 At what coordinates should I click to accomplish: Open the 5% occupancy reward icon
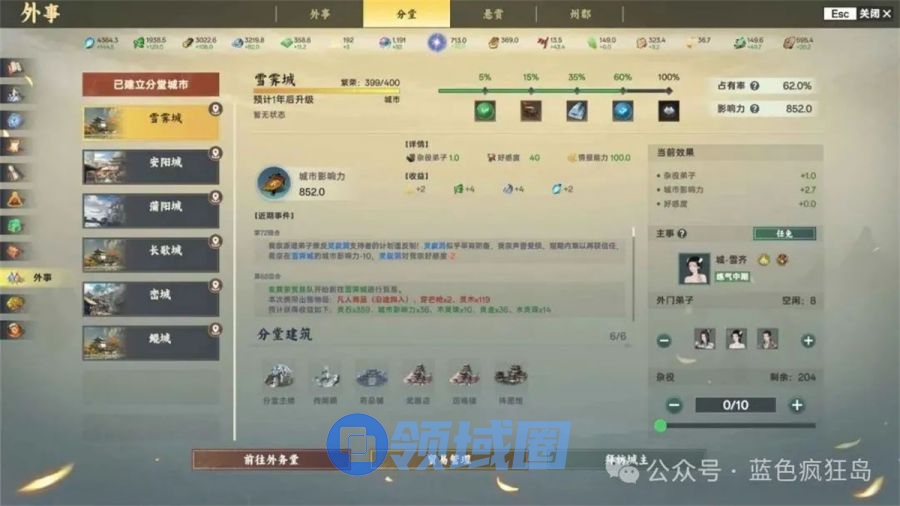[485, 110]
